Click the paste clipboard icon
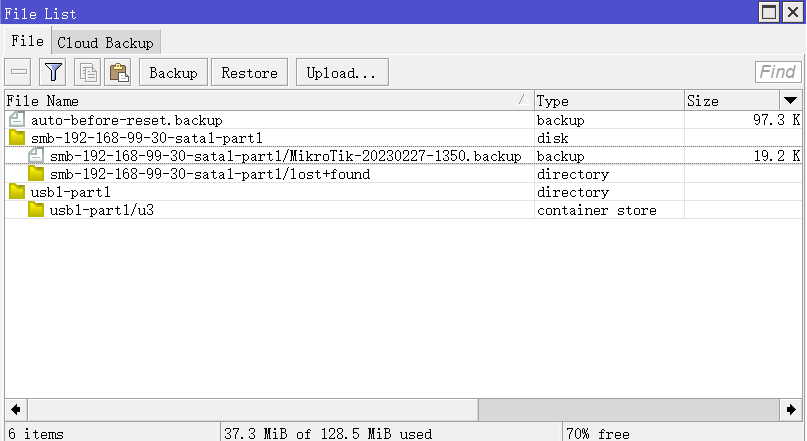807x441 pixels. click(x=119, y=72)
